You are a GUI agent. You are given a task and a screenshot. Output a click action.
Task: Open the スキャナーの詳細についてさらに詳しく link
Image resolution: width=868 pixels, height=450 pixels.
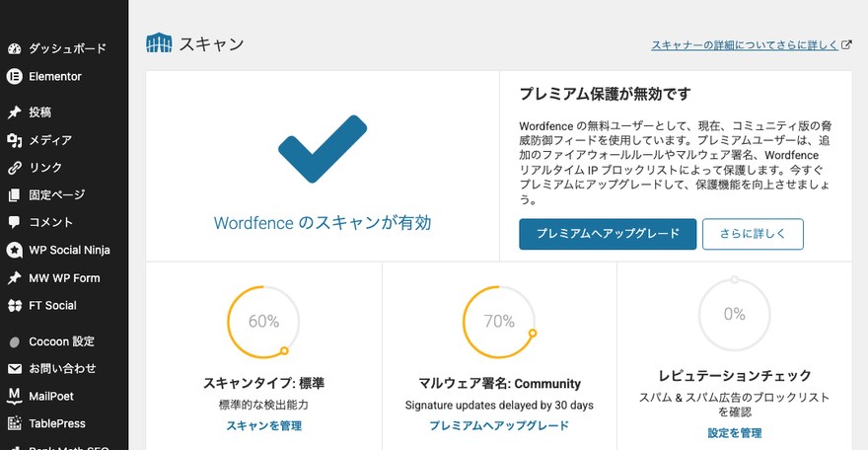pyautogui.click(x=744, y=45)
